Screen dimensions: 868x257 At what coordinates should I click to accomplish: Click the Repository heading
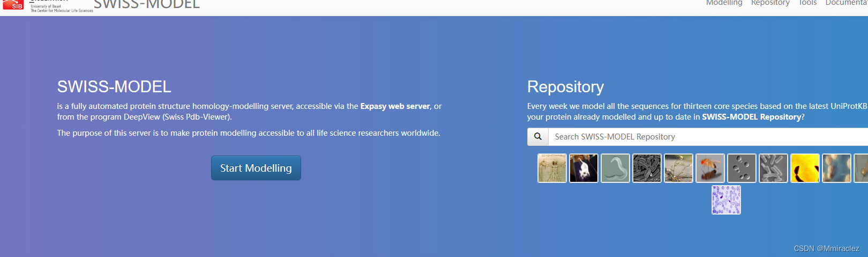565,86
